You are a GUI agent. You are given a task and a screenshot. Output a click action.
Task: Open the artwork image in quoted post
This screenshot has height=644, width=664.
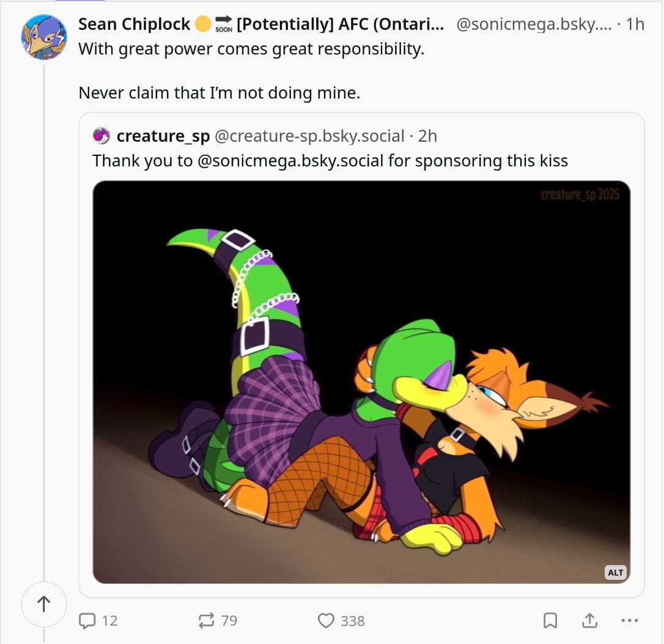pyautogui.click(x=361, y=382)
